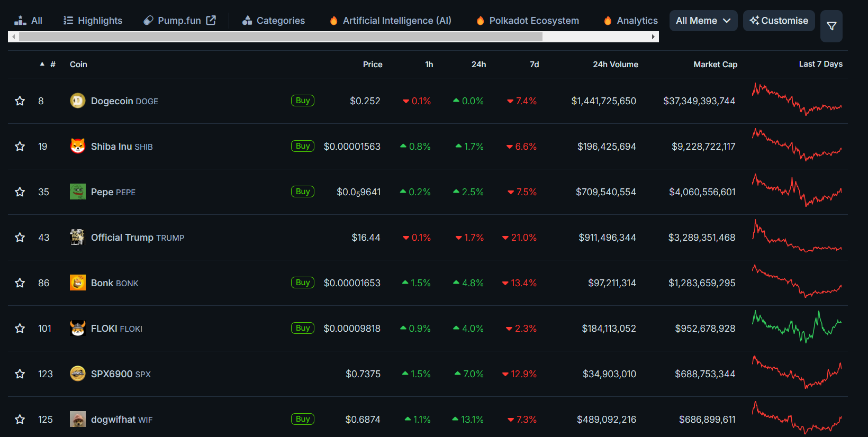Screen dimensions: 868x437
Task: Click the FLOKI viking coin logo
Action: coord(78,328)
